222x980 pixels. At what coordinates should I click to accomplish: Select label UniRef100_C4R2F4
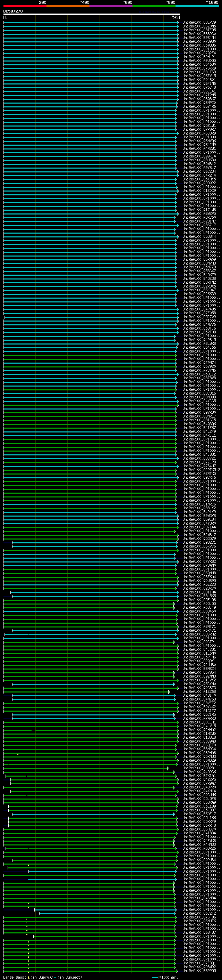click(199, 175)
